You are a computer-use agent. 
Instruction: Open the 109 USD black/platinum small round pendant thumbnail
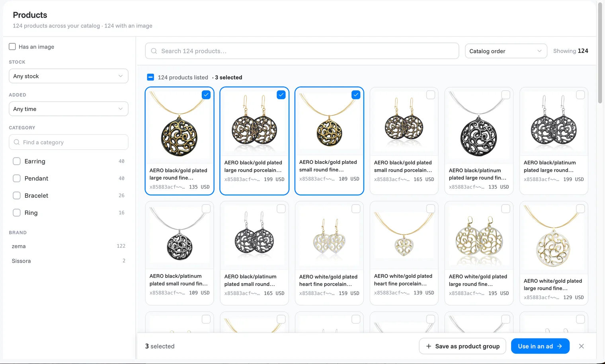pos(180,236)
